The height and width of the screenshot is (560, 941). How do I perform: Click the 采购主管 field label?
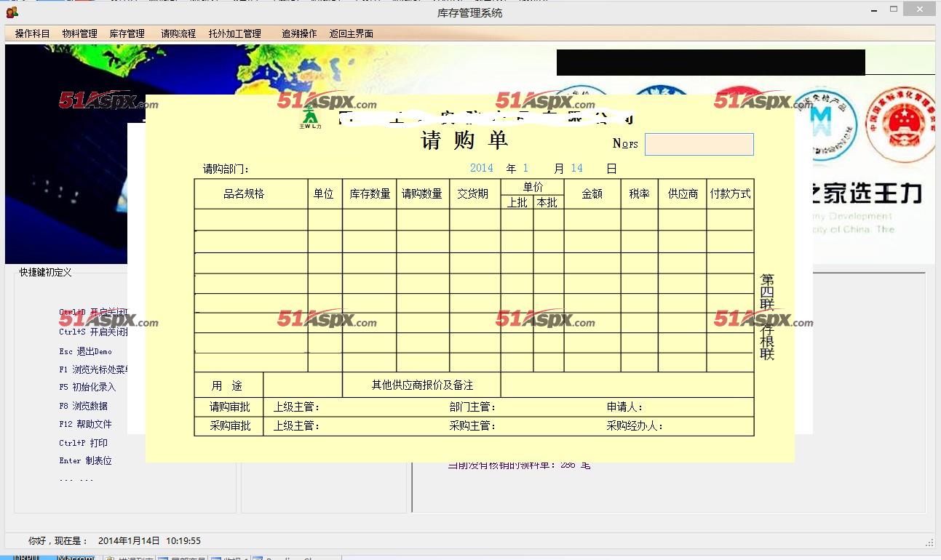pyautogui.click(x=472, y=426)
